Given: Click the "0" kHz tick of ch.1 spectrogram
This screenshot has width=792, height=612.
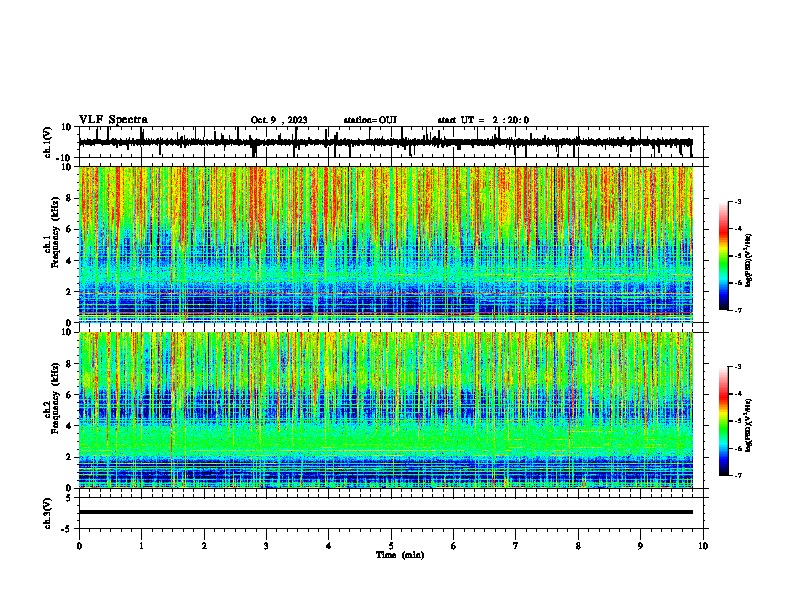Looking at the screenshot, I should pyautogui.click(x=69, y=323).
